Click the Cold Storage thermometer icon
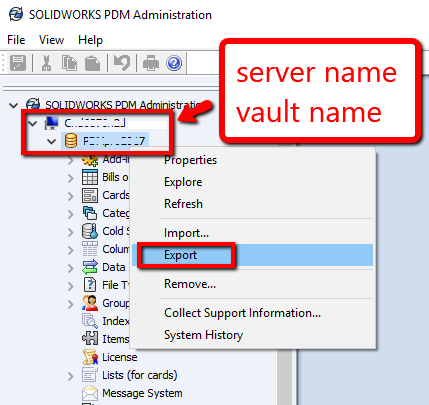Screen dimensions: 429x405 [x=90, y=231]
